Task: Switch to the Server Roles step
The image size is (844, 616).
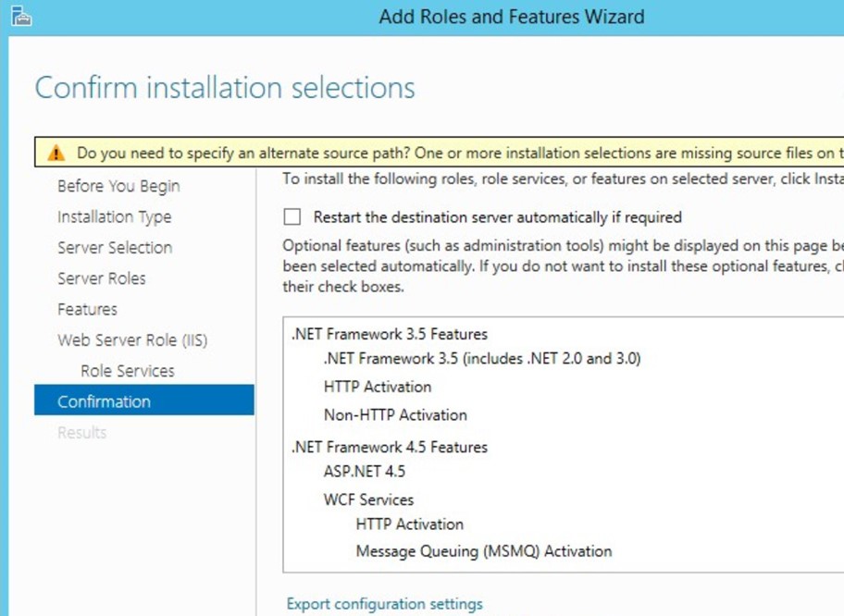Action: 101,278
